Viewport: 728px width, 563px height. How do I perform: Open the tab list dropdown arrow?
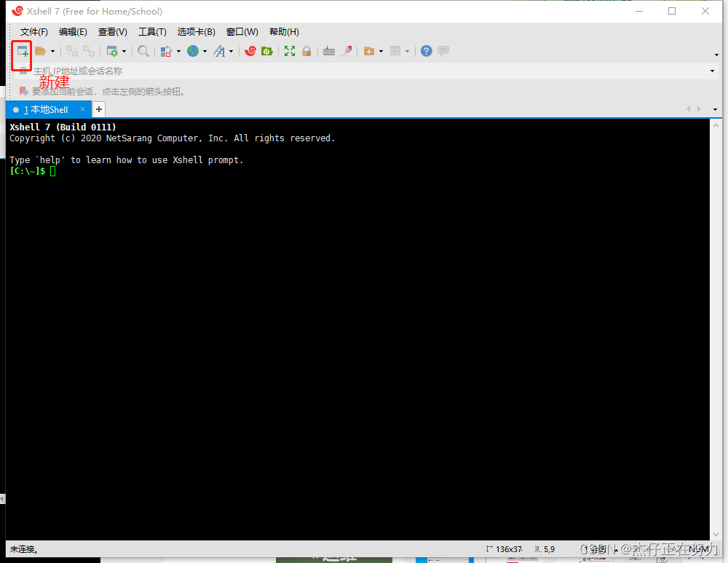715,110
